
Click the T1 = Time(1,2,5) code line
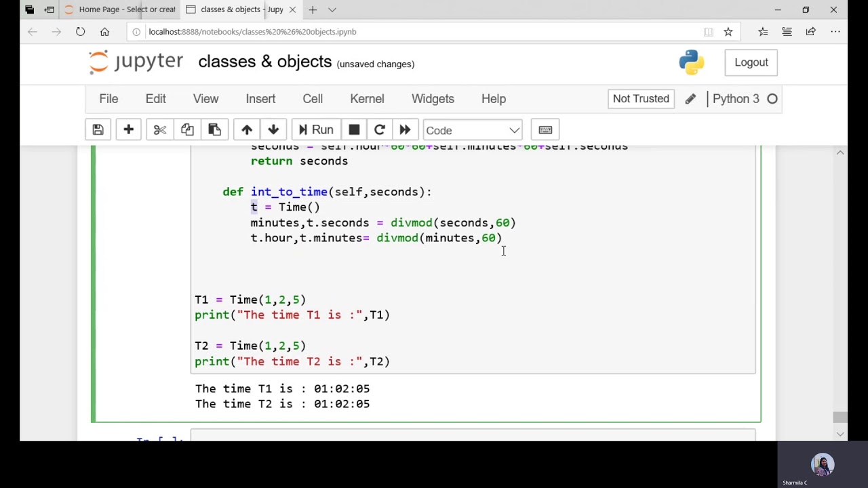click(250, 300)
